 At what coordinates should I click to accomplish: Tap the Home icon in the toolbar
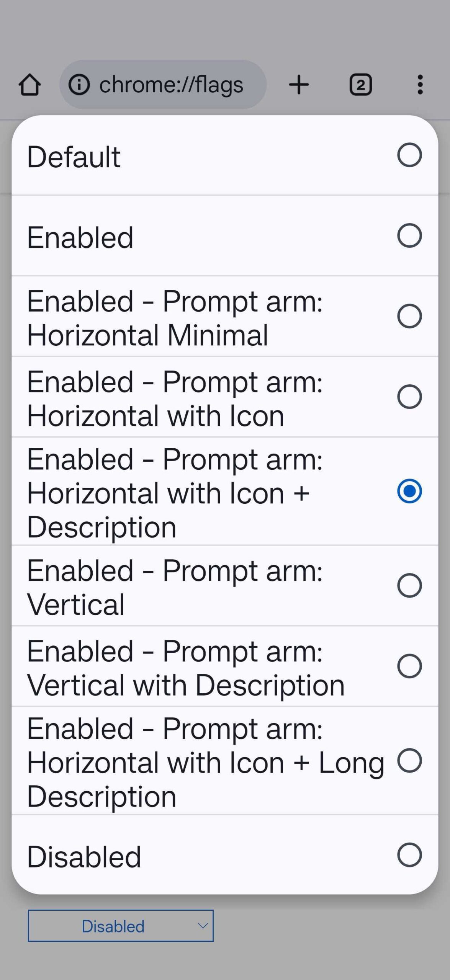(29, 85)
